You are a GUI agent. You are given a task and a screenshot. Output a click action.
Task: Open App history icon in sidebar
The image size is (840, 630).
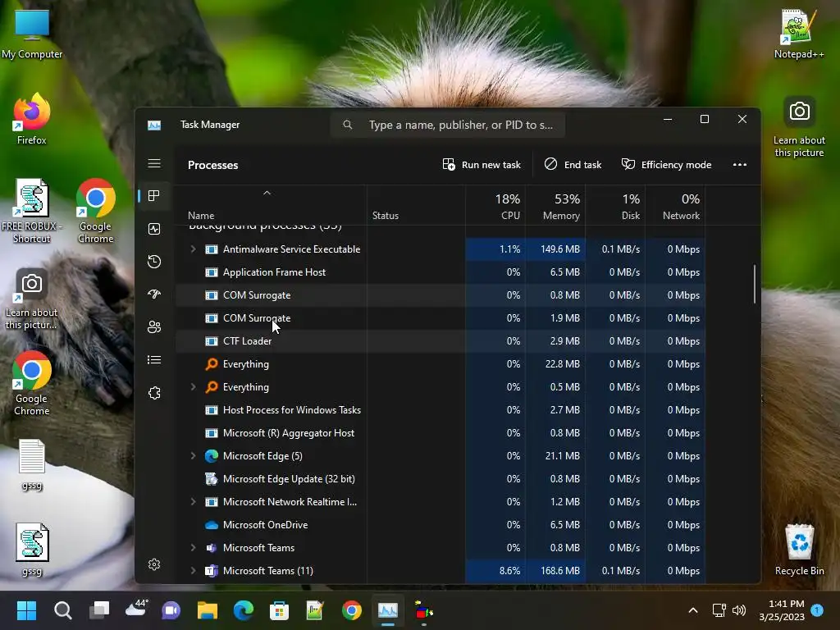coord(154,262)
